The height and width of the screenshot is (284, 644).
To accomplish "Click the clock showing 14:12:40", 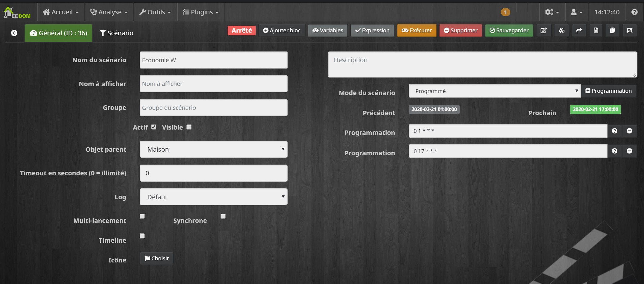I will 607,12.
